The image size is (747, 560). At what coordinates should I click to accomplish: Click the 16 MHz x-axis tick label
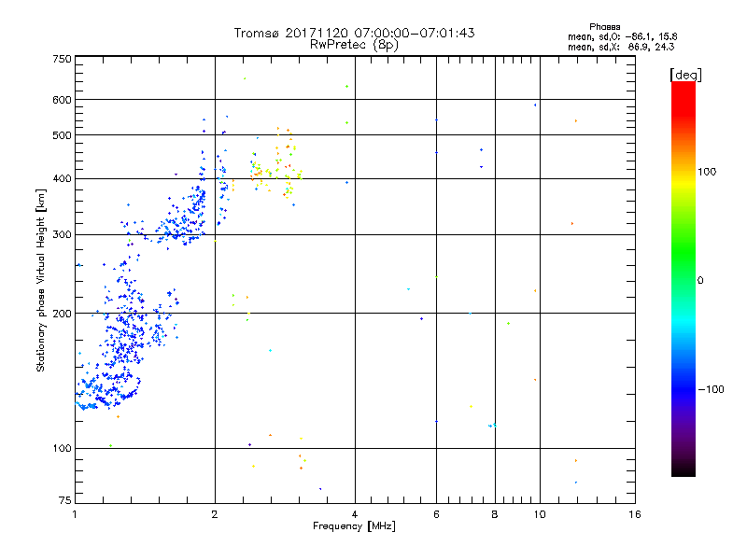[x=634, y=515]
